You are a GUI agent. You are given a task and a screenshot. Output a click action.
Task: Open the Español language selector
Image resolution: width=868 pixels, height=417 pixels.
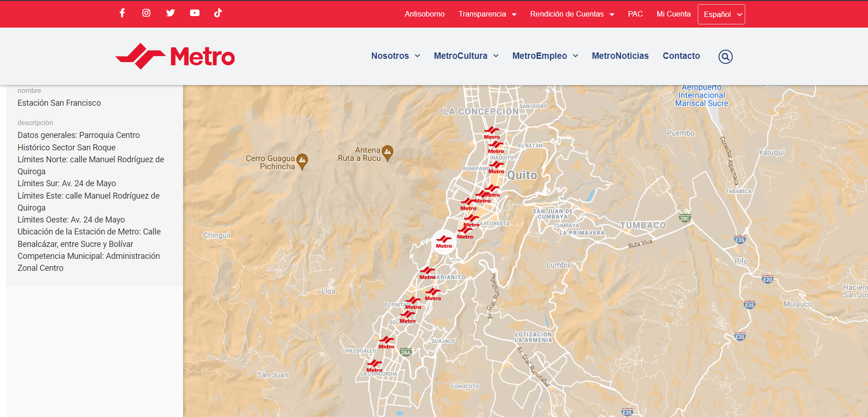(721, 14)
